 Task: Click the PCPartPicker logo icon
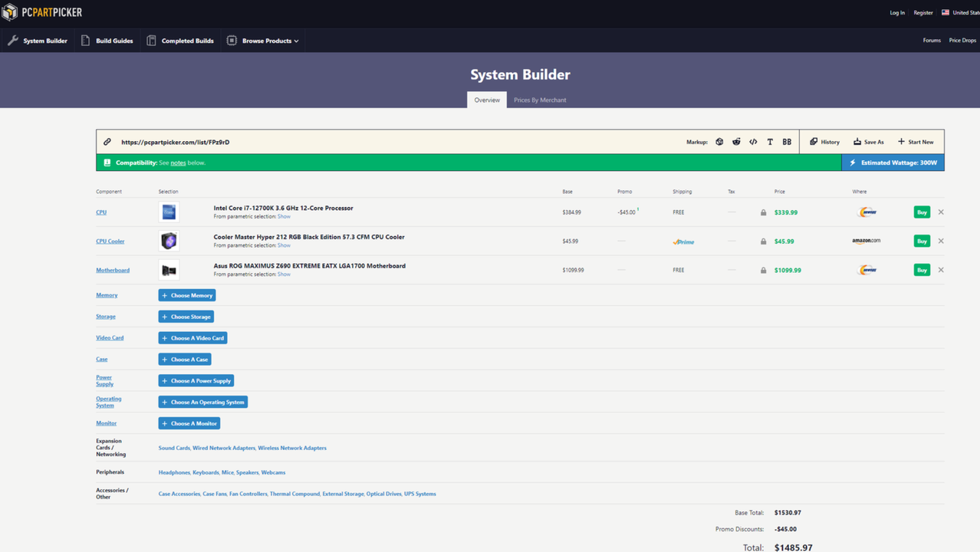point(9,12)
